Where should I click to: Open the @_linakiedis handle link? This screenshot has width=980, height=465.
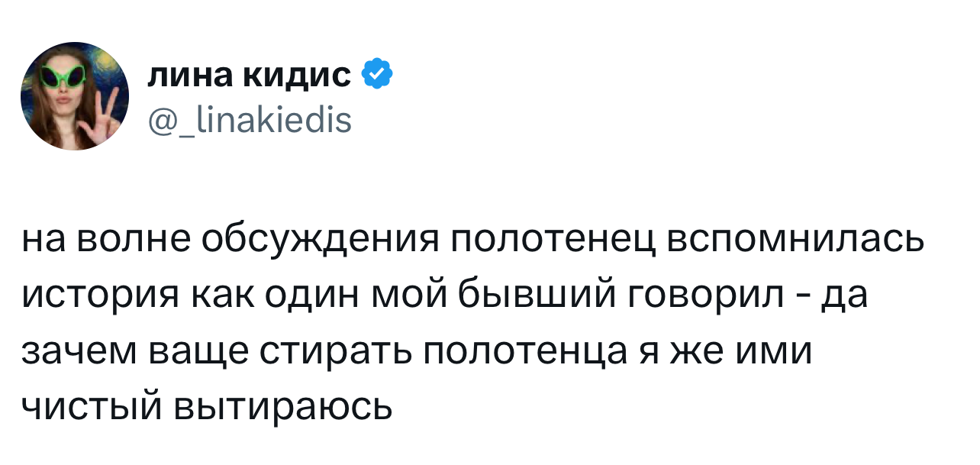click(x=249, y=119)
